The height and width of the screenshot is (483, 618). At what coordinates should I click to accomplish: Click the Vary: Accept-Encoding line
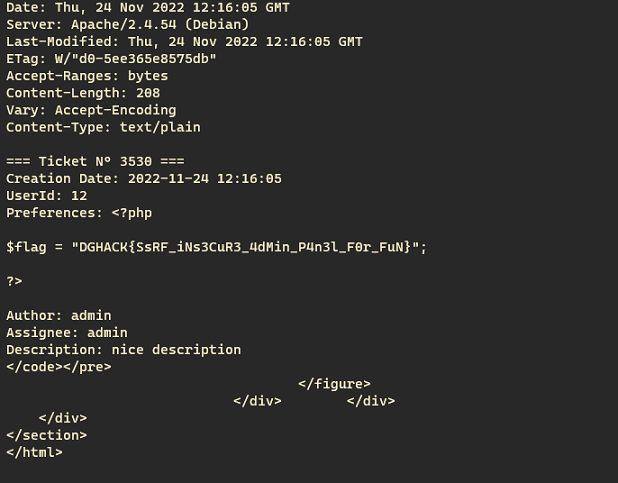pos(91,110)
